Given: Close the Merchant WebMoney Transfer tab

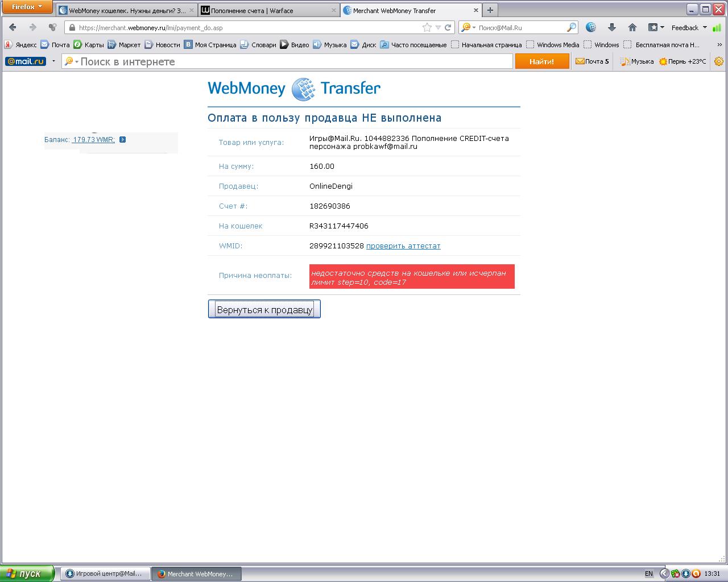Looking at the screenshot, I should (476, 10).
